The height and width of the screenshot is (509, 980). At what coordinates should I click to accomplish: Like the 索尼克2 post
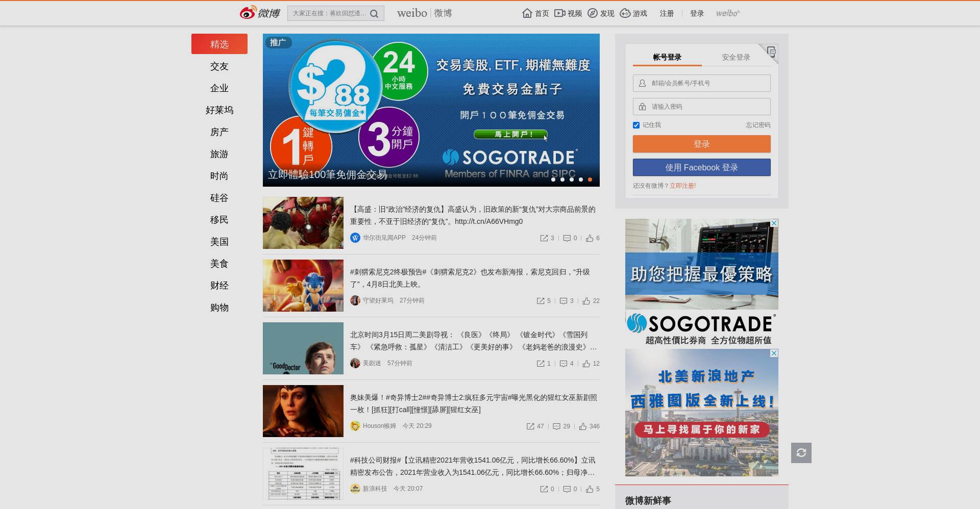point(586,301)
